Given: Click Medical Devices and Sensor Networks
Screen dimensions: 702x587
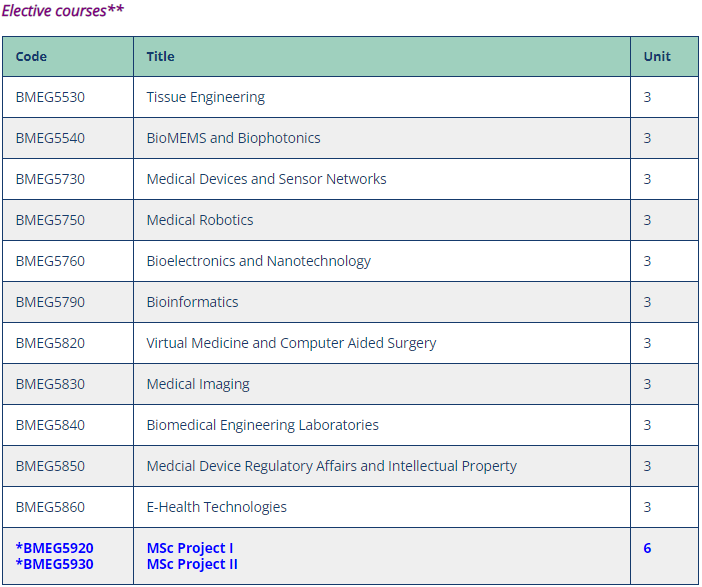Looking at the screenshot, I should pyautogui.click(x=266, y=179).
